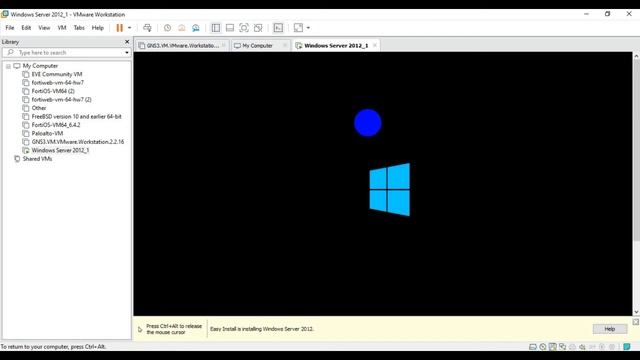Click the sound card status icon
Viewport: 640px width, 360px height.
coord(582,347)
